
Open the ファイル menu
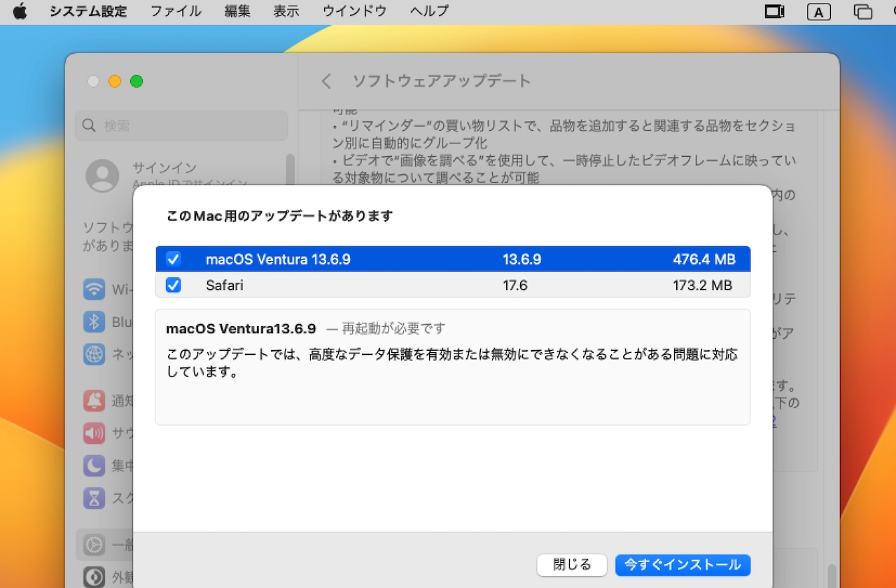[x=176, y=11]
